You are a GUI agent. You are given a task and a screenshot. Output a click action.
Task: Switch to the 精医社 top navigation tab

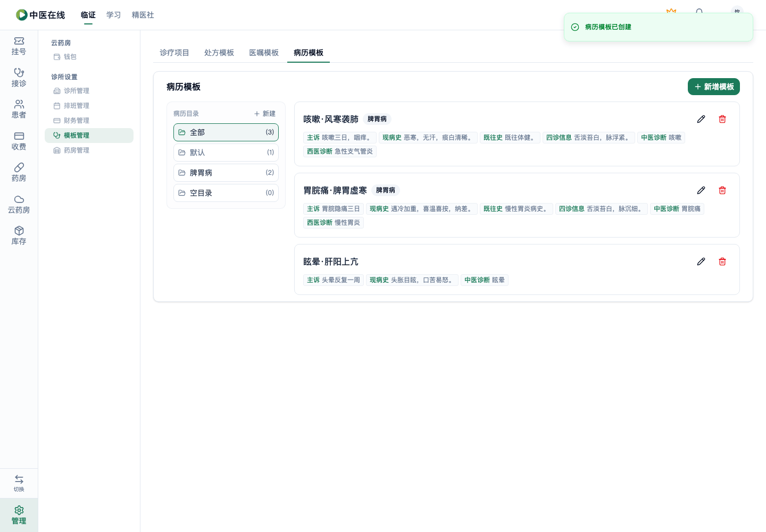point(143,15)
